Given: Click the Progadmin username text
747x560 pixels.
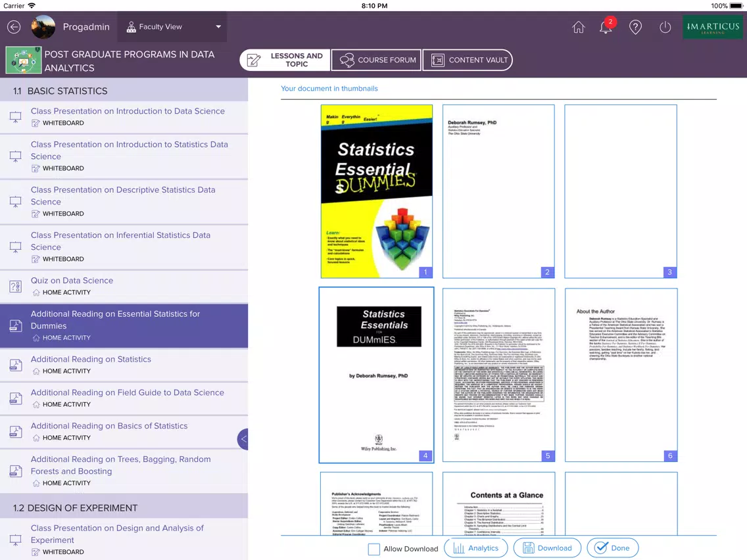Looking at the screenshot, I should point(86,27).
